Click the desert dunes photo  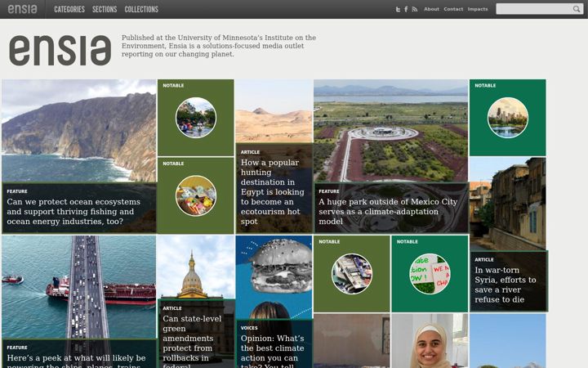point(274,111)
